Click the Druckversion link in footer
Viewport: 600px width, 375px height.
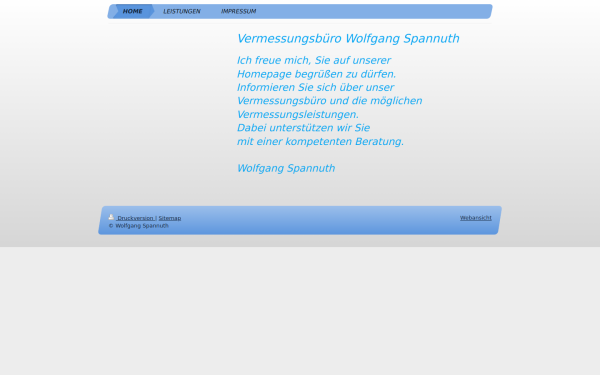pos(135,218)
